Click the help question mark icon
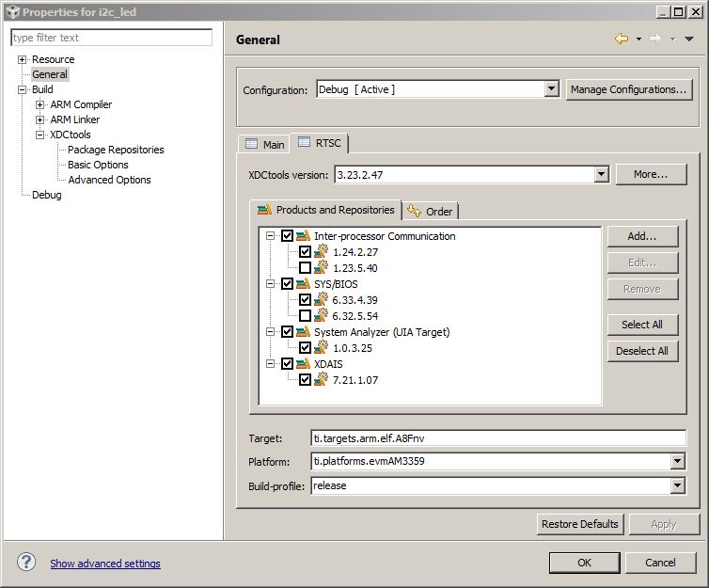 coord(26,563)
